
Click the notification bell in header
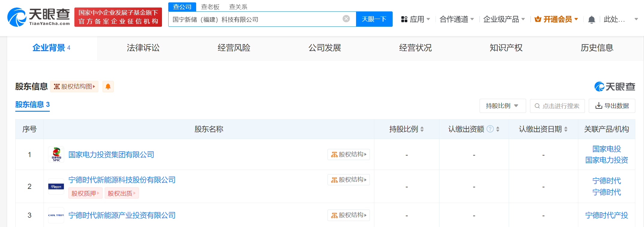[592, 20]
